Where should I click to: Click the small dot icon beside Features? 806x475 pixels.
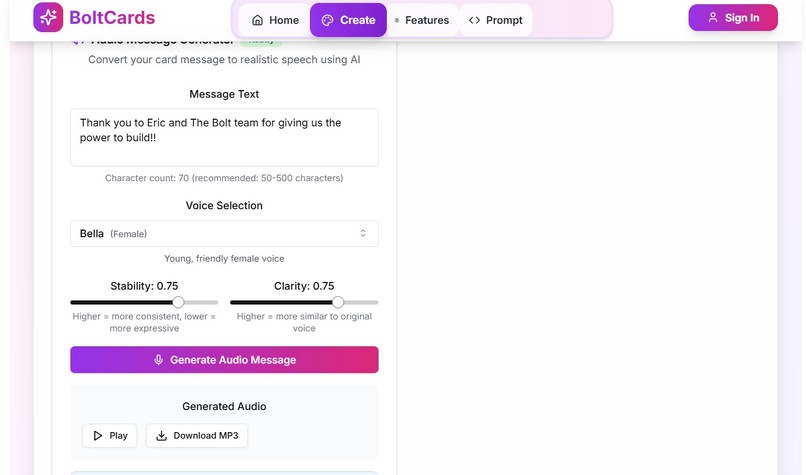tap(397, 20)
